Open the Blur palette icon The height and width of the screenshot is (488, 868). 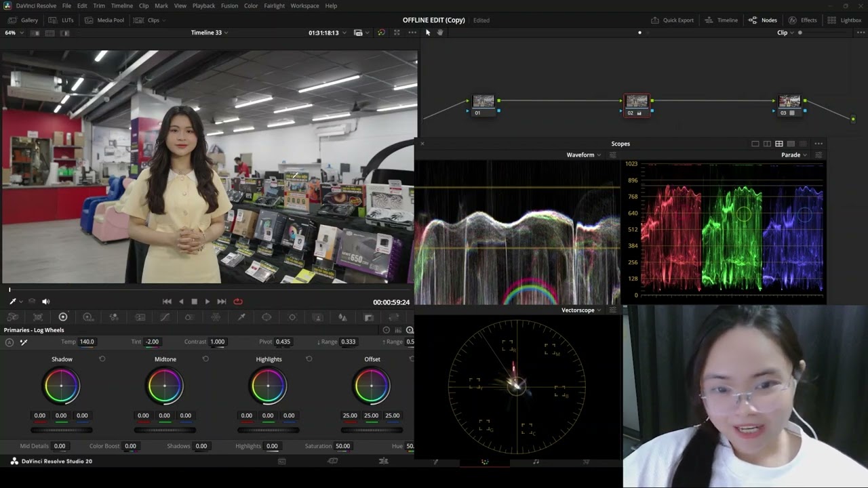point(343,317)
